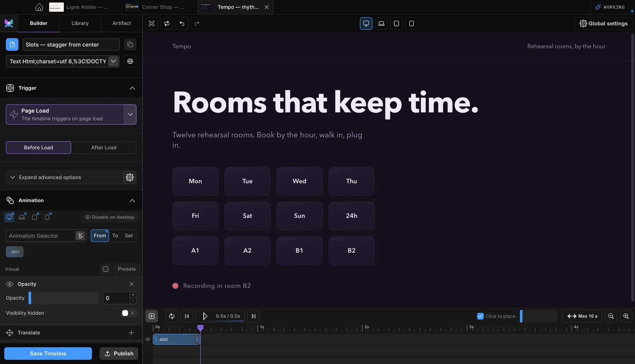The height and width of the screenshot is (364, 635).
Task: Open the Text Html URL dropdown
Action: (113, 61)
